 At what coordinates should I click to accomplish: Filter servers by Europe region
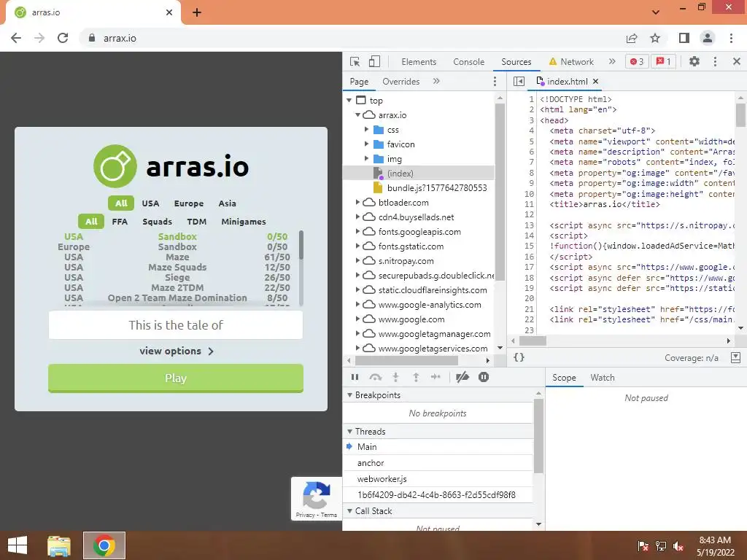189,203
